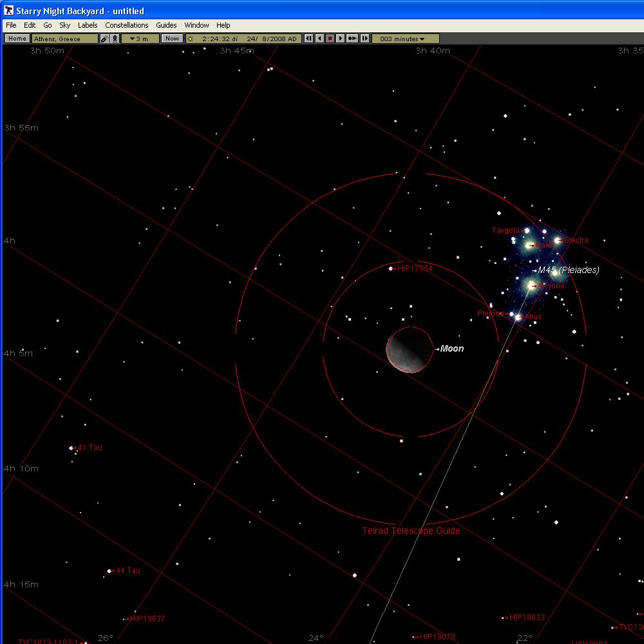Open the 003 minutes time step dropdown
The height and width of the screenshot is (644, 644).
(x=405, y=39)
